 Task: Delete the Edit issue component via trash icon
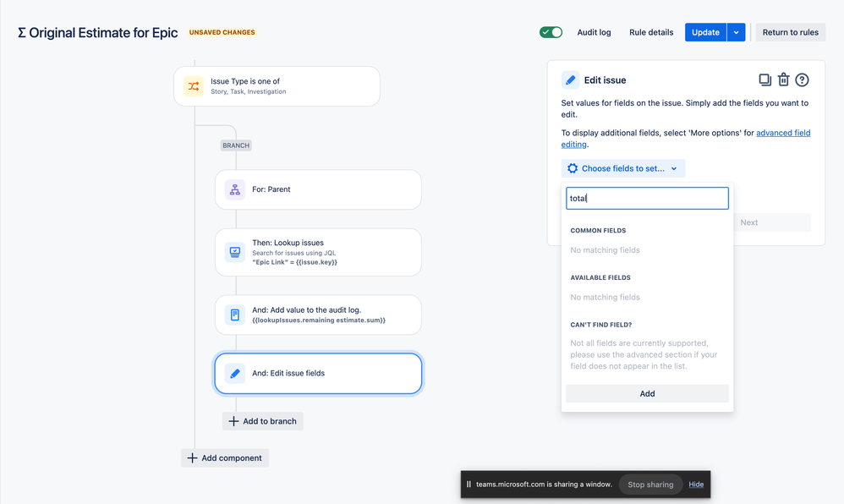(x=784, y=79)
